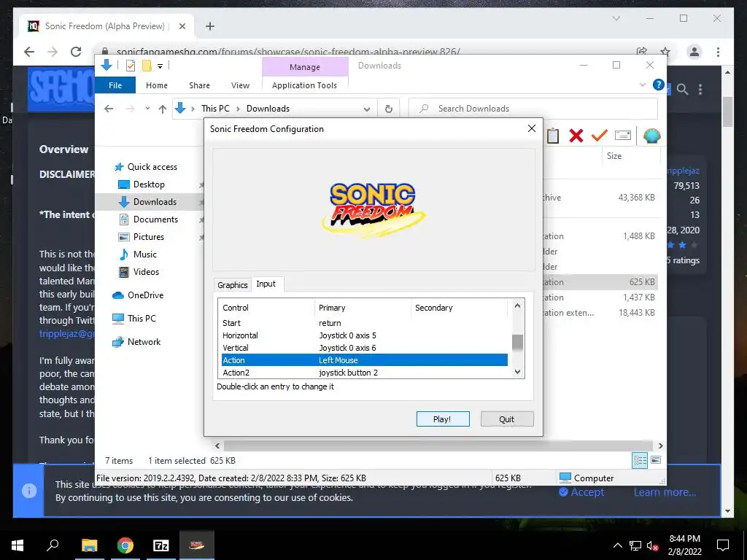Click the forum search magnifier icon
Screen dimensions: 747x560
click(682, 89)
